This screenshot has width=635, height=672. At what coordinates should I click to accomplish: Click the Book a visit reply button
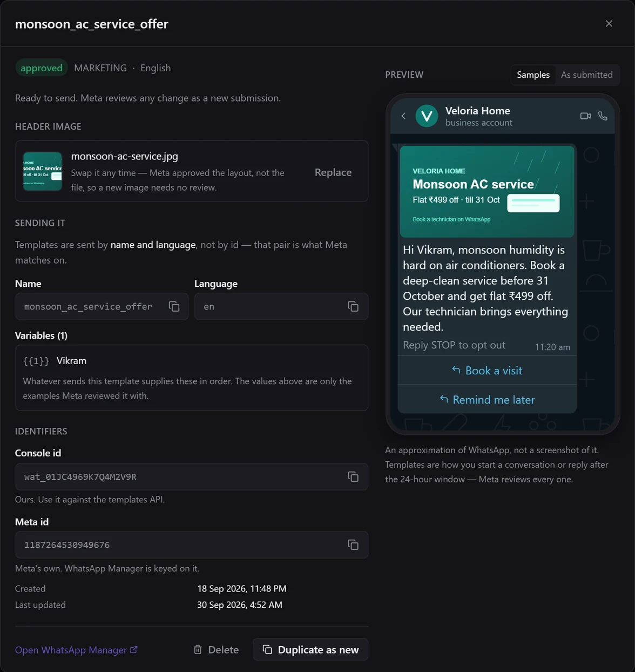[x=487, y=371]
